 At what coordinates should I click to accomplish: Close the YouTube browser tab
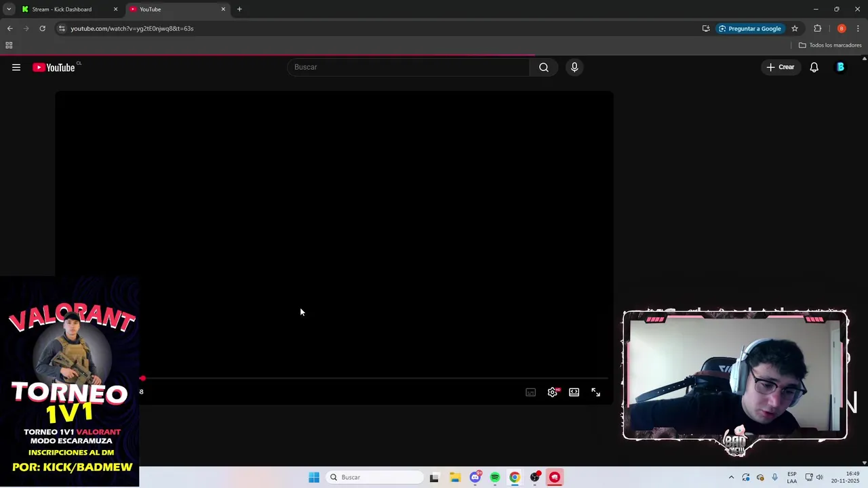(x=223, y=9)
